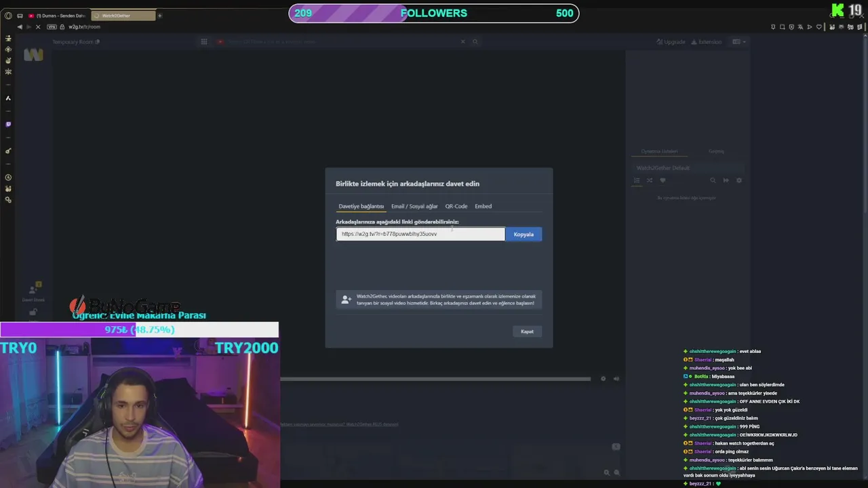Image resolution: width=868 pixels, height=488 pixels.
Task: Click the Upgrade link
Action: tap(671, 42)
